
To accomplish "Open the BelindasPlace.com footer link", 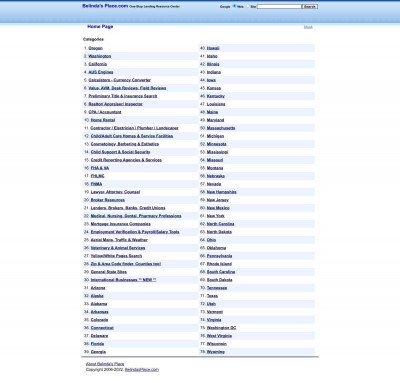I will (x=142, y=370).
